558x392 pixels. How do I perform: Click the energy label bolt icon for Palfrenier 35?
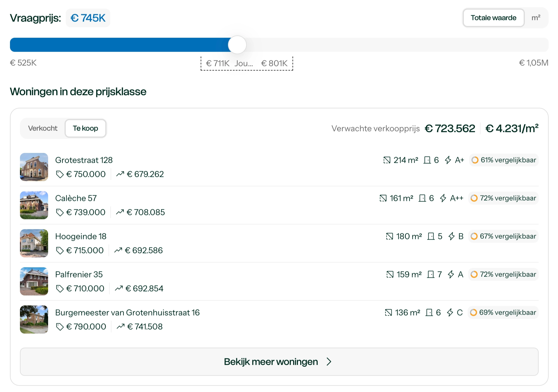click(x=451, y=274)
